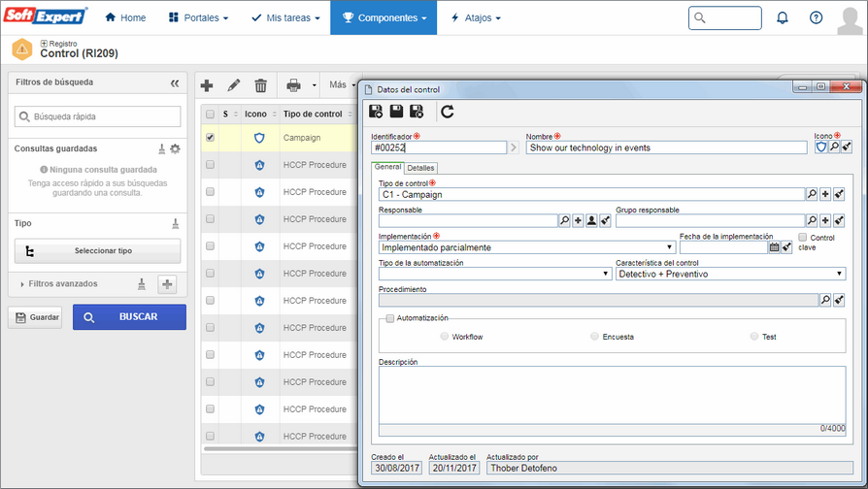
Task: Expand the Mis tareas menu
Action: click(x=285, y=17)
